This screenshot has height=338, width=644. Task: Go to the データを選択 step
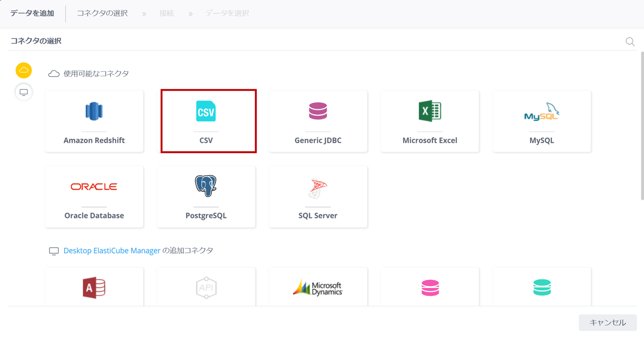227,13
